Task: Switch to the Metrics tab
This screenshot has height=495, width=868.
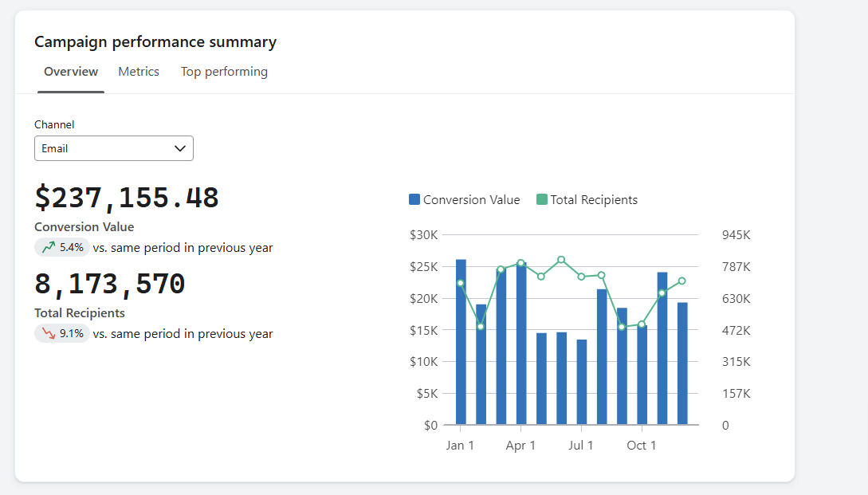Action: coord(138,71)
